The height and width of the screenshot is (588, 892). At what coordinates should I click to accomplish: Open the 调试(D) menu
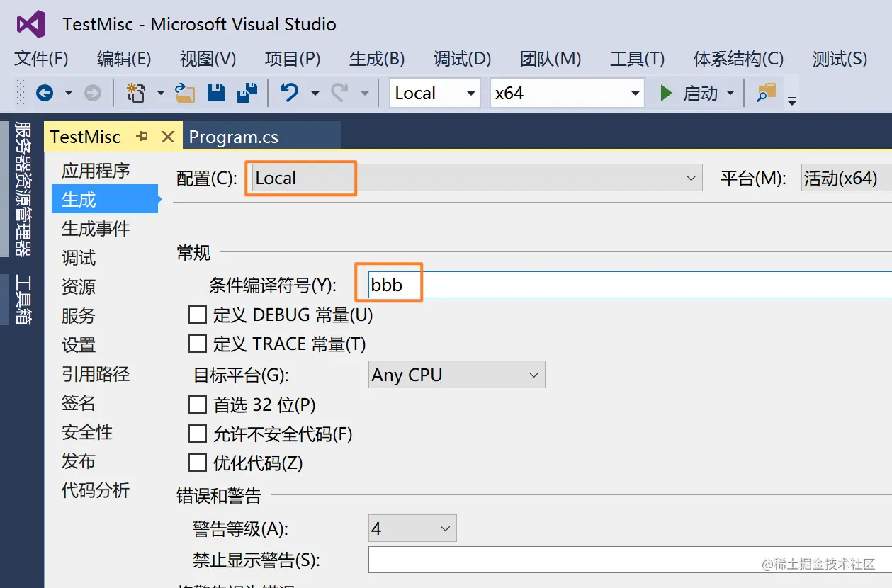[x=462, y=59]
